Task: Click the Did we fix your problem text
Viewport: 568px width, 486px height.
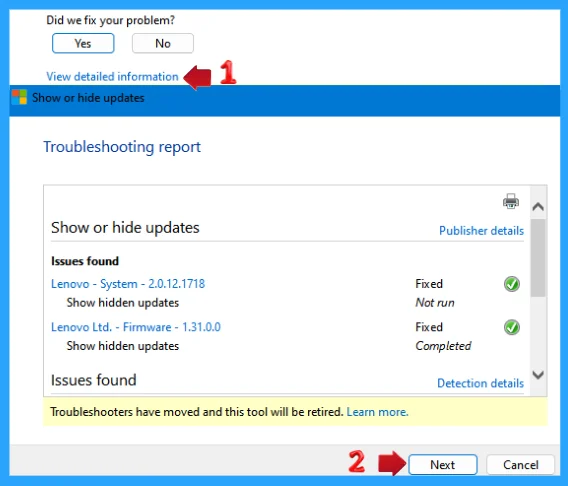Action: pyautogui.click(x=110, y=20)
